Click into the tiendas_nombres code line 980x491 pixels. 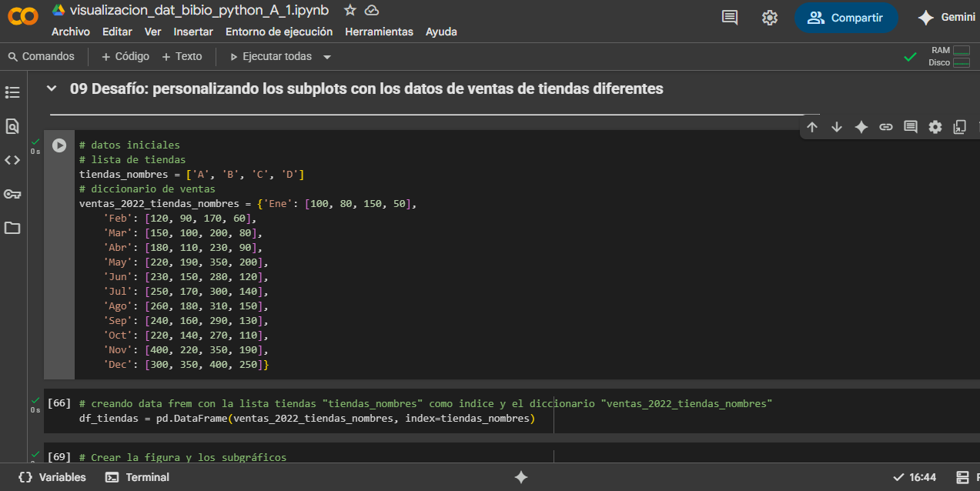tap(192, 174)
